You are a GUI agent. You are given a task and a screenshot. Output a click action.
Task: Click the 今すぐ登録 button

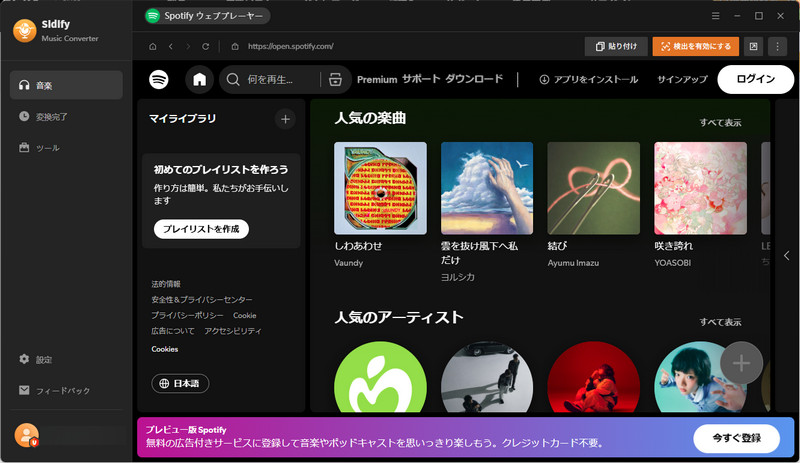click(736, 438)
